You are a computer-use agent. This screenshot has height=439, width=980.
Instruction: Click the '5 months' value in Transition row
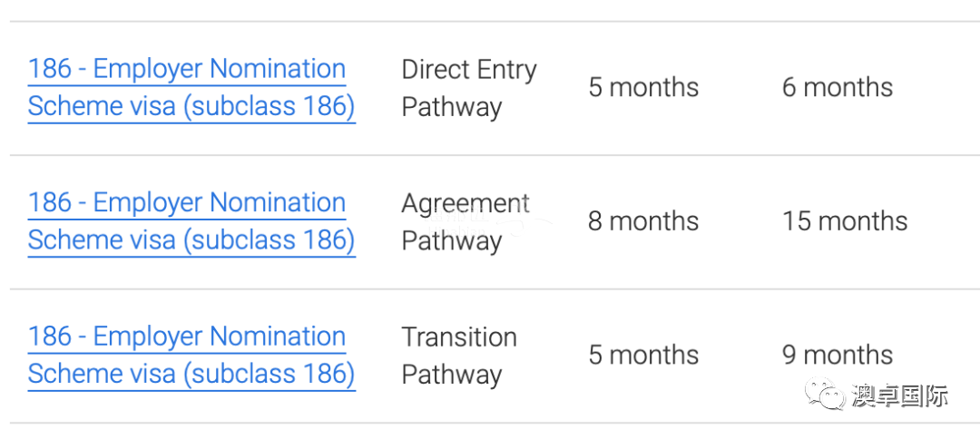[x=643, y=355]
